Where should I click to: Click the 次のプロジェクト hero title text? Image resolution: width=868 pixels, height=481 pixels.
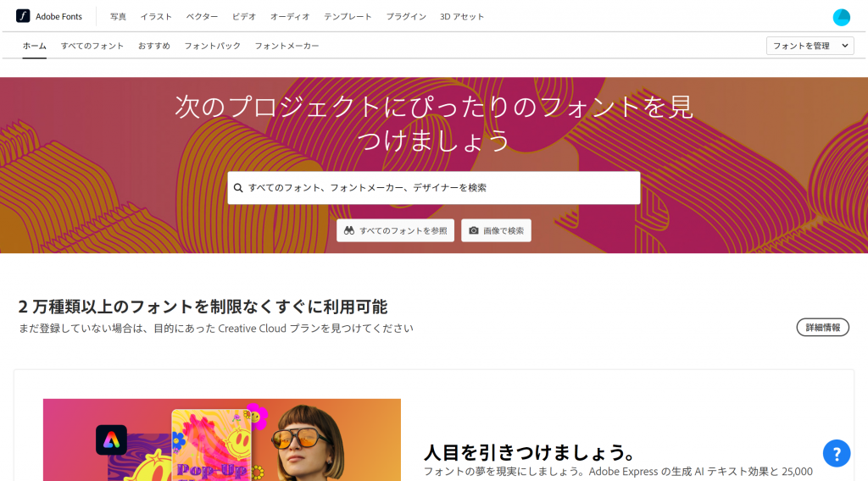point(433,123)
